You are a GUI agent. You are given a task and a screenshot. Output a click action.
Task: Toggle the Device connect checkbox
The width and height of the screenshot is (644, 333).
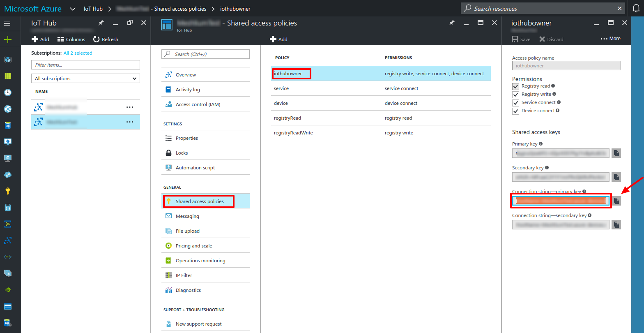click(x=516, y=111)
